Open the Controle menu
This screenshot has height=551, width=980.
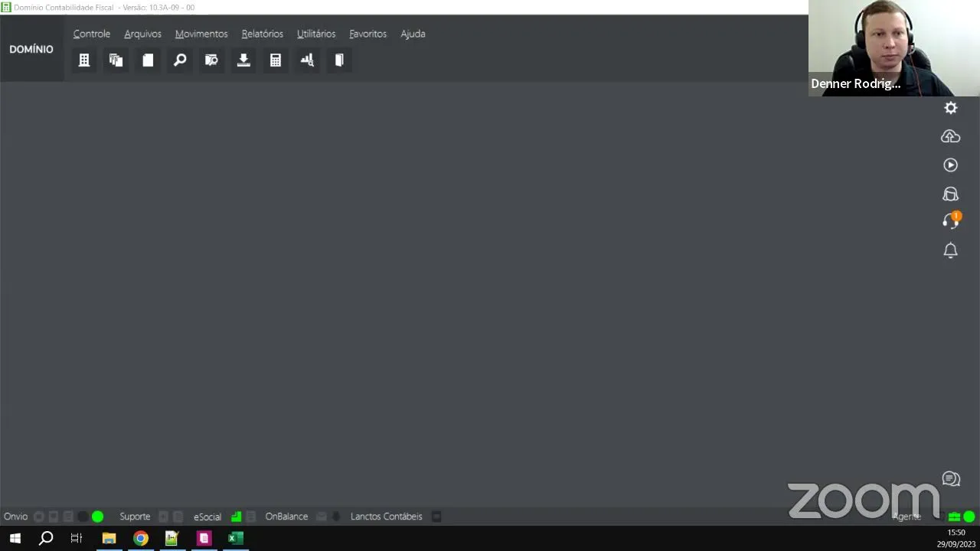(91, 34)
